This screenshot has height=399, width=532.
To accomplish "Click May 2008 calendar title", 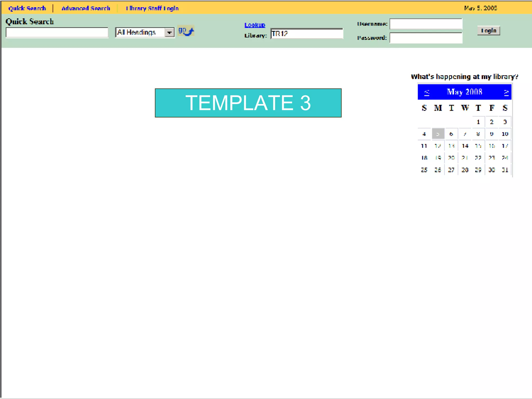I will 464,92.
